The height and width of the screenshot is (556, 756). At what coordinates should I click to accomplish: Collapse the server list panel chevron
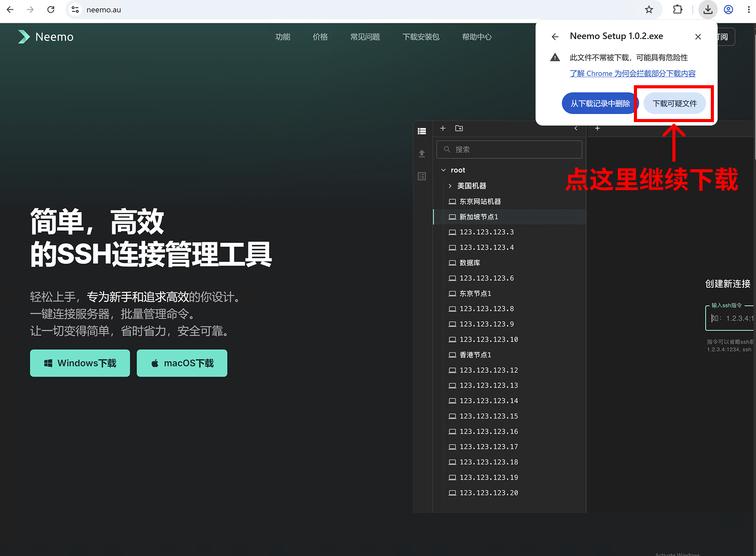tap(576, 128)
